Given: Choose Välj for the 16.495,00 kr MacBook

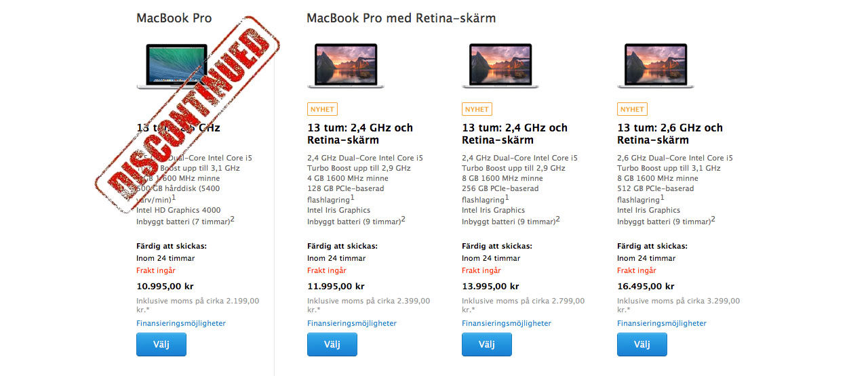Looking at the screenshot, I should pyautogui.click(x=642, y=344).
